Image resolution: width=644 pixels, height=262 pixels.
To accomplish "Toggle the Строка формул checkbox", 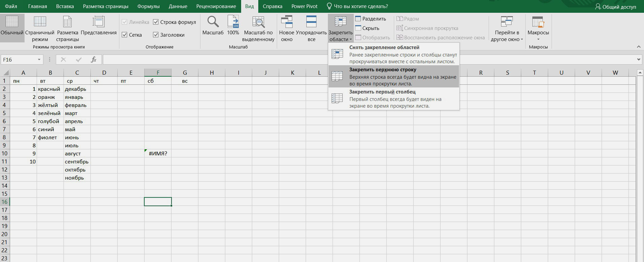I will [156, 22].
